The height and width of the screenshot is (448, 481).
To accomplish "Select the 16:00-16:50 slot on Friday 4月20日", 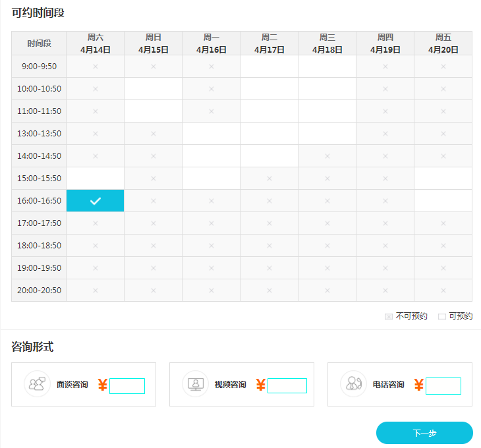I will (443, 201).
